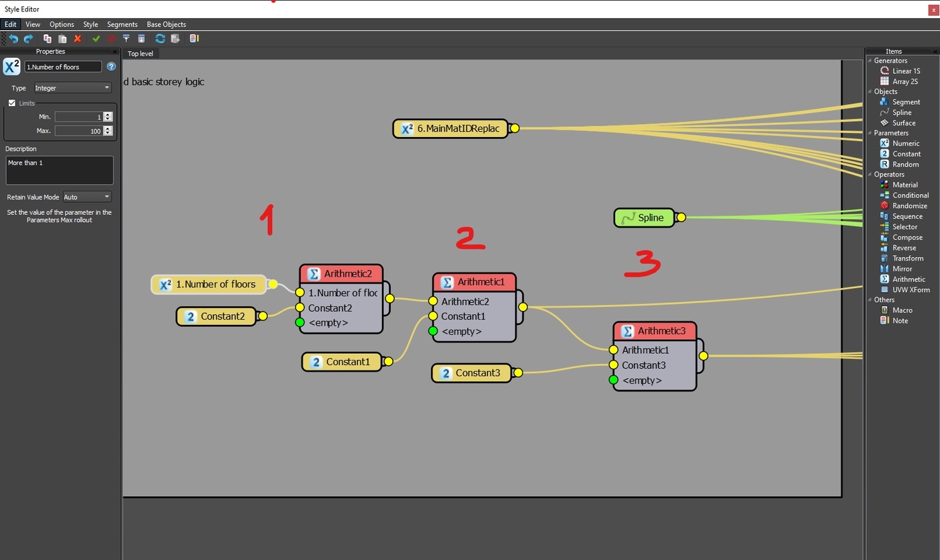Click the green checkmark enable icon
The image size is (940, 560).
click(x=96, y=39)
